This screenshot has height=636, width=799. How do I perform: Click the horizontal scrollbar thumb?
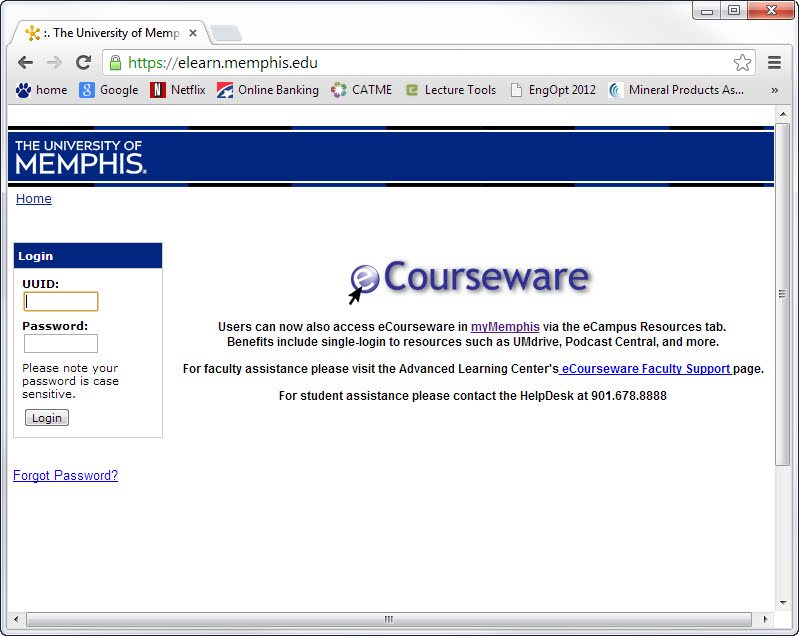pos(388,619)
